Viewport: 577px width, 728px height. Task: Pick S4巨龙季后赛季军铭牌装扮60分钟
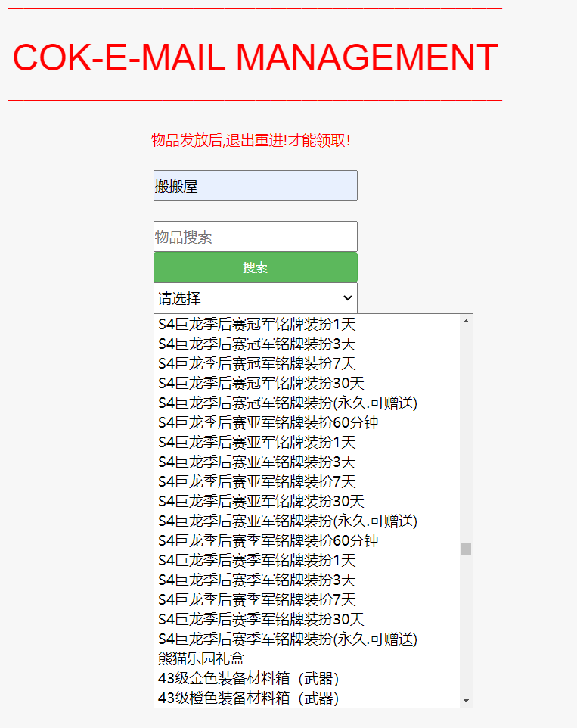coord(268,541)
